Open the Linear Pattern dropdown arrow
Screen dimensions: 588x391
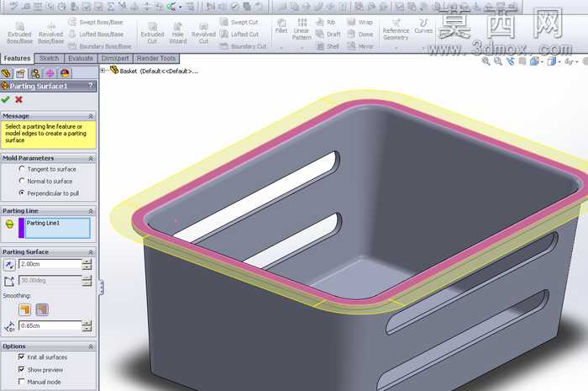(x=302, y=48)
